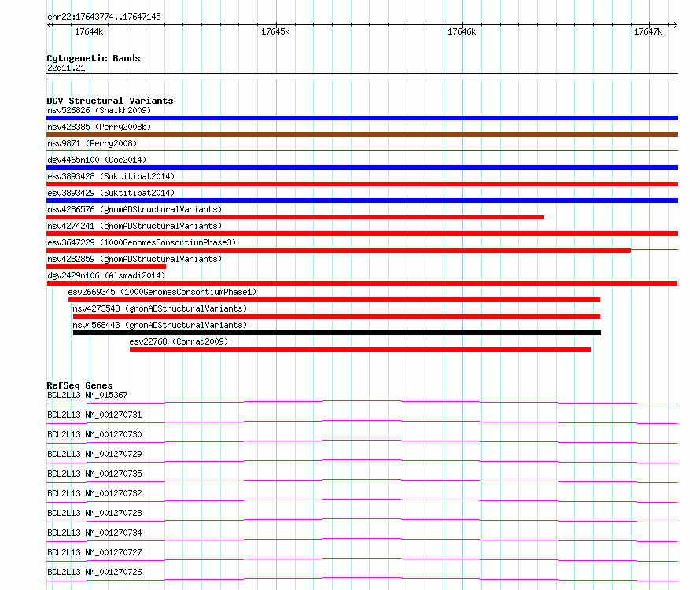Open dgv4465n100 (Coe2014) variant label
The height and width of the screenshot is (590, 700).
tap(97, 160)
